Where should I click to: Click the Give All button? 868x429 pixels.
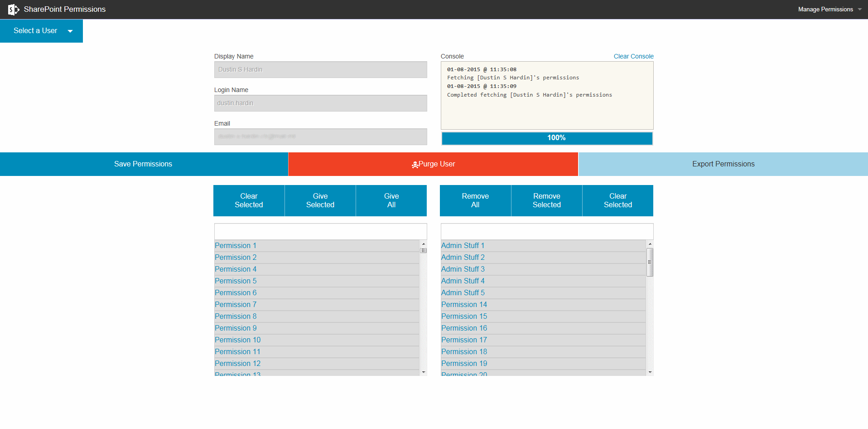pos(391,200)
